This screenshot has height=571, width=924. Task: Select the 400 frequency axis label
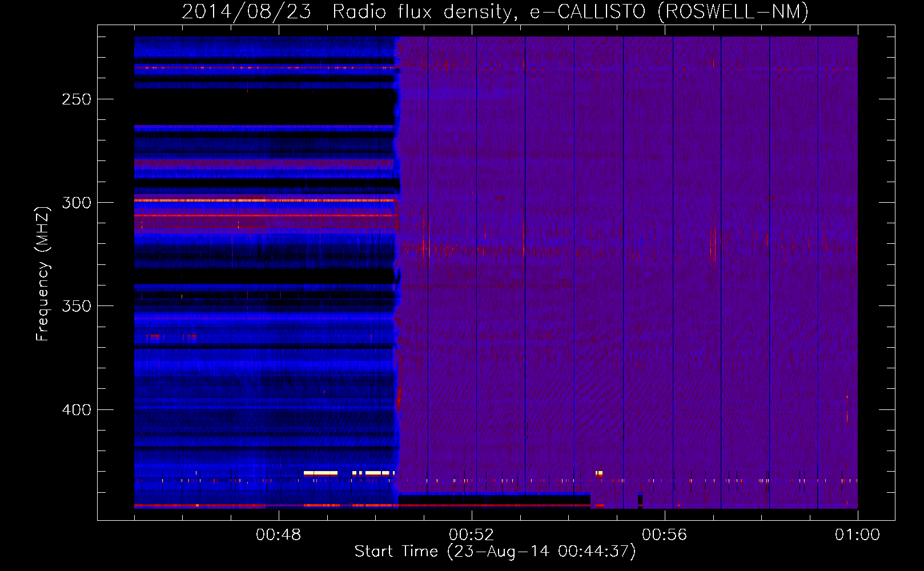77,410
